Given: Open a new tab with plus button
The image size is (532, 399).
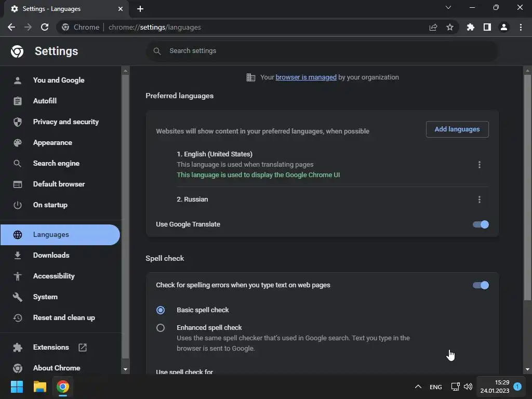Looking at the screenshot, I should 140,9.
